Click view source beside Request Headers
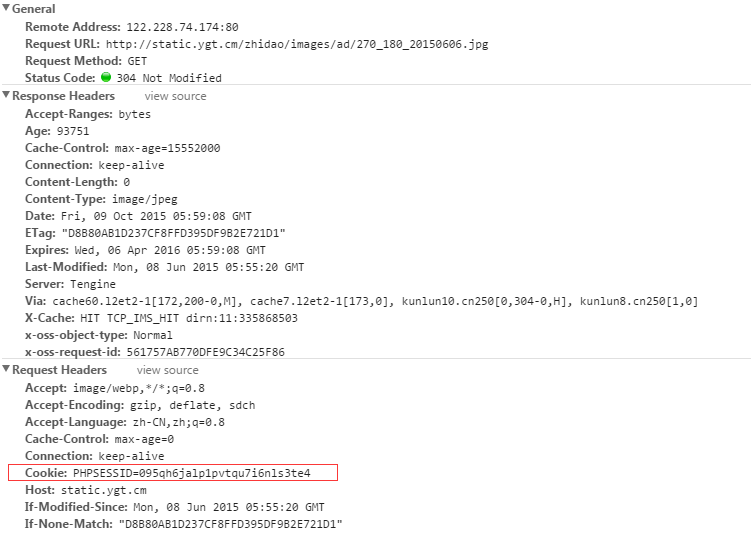Viewport: 751px width, 533px height. click(x=167, y=370)
